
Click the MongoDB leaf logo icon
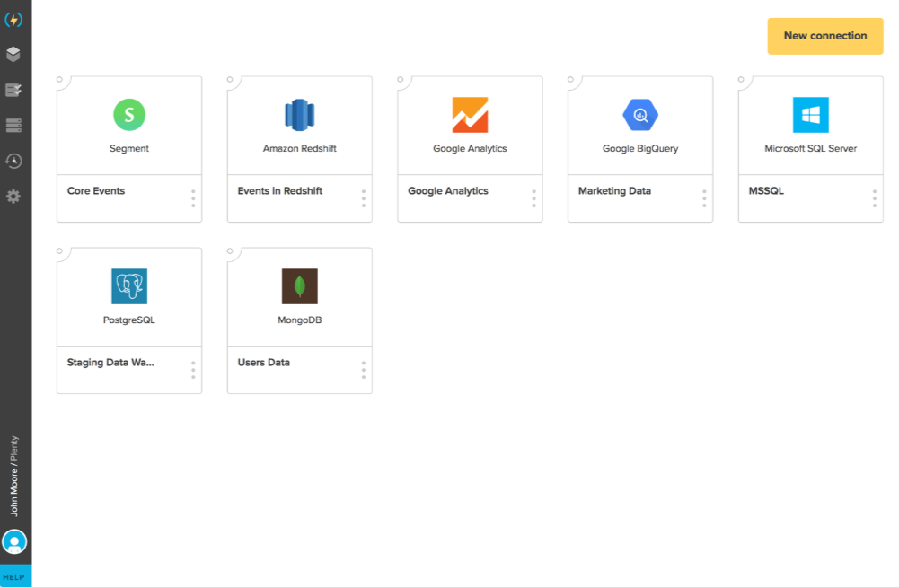[299, 286]
